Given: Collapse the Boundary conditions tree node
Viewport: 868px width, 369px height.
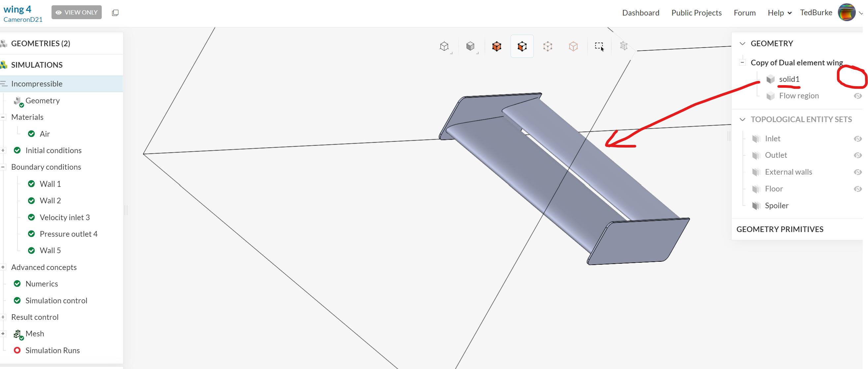Looking at the screenshot, I should [3, 167].
